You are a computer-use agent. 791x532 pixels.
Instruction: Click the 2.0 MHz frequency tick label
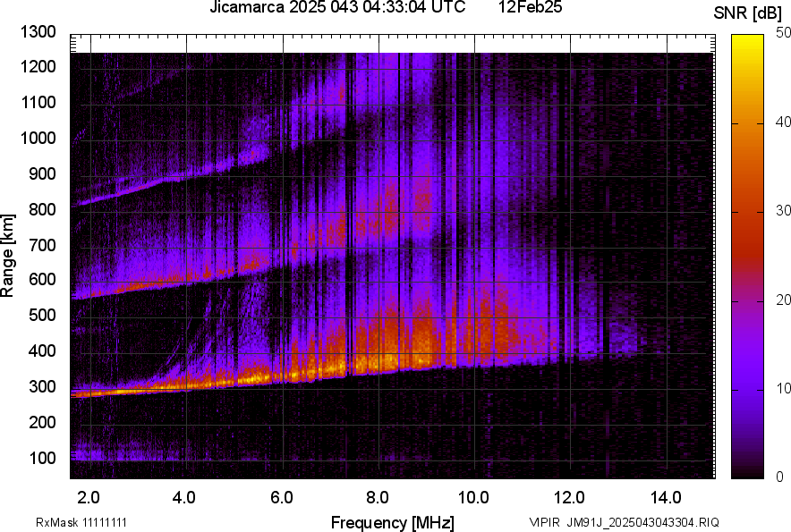click(x=88, y=494)
